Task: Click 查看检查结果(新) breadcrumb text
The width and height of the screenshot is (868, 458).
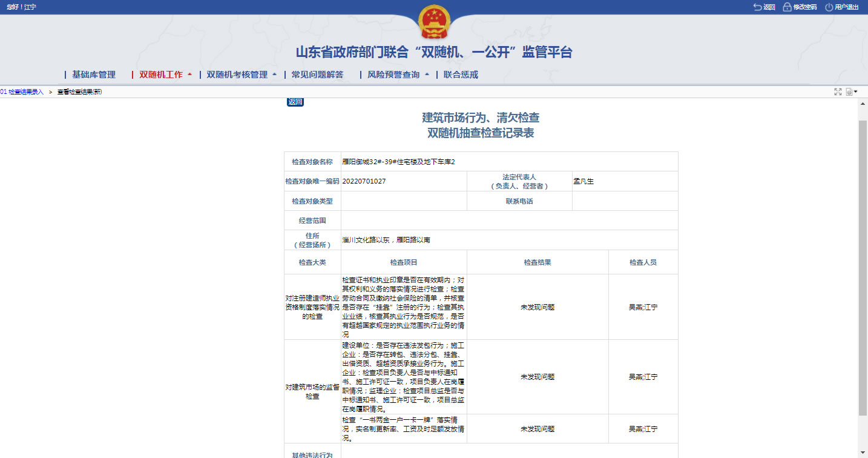Action: click(x=79, y=91)
